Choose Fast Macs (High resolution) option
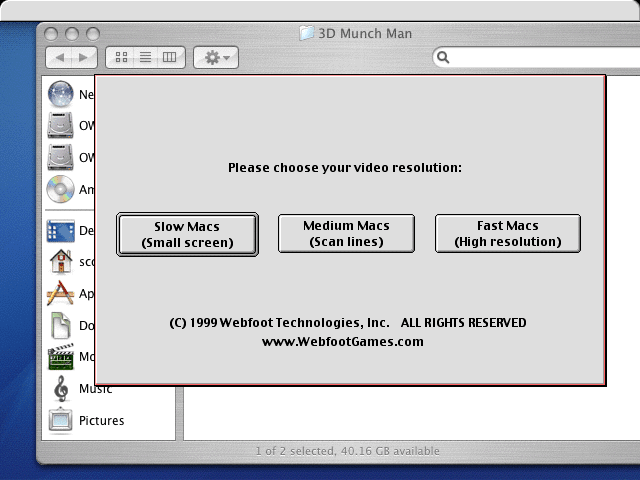640x480 pixels. click(x=507, y=233)
